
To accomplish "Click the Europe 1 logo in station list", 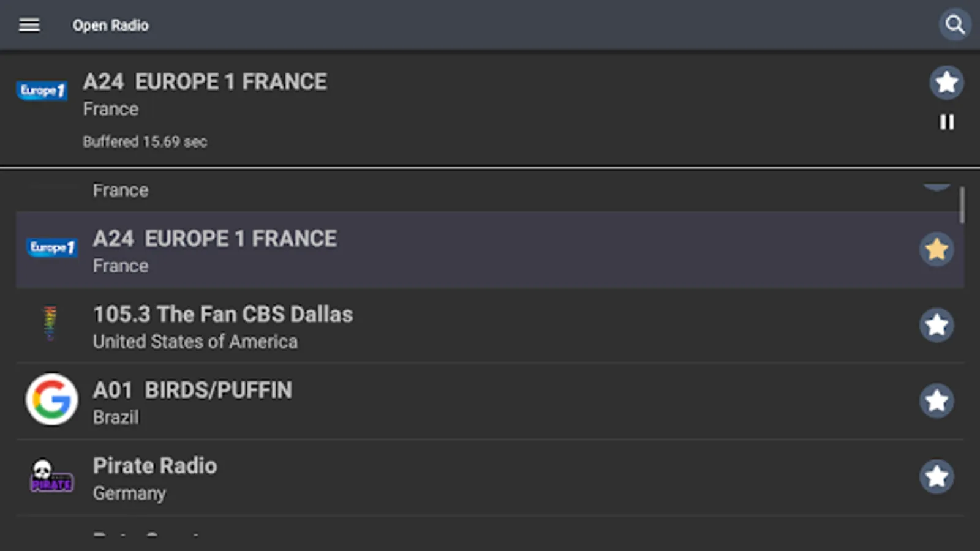I will coord(52,247).
